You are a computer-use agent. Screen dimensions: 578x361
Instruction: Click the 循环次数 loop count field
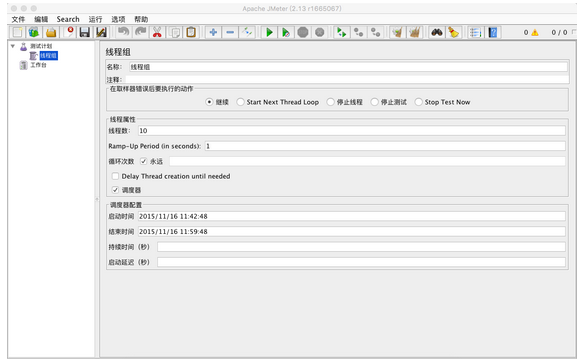(367, 161)
